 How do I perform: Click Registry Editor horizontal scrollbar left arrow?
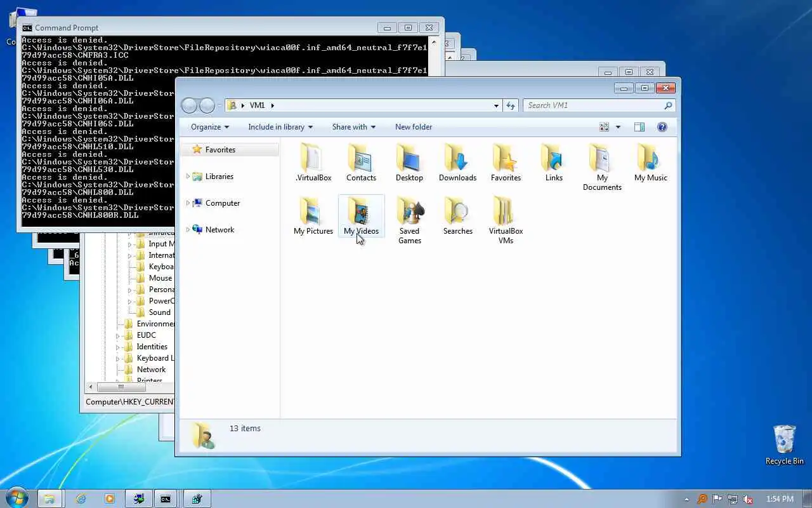click(91, 387)
